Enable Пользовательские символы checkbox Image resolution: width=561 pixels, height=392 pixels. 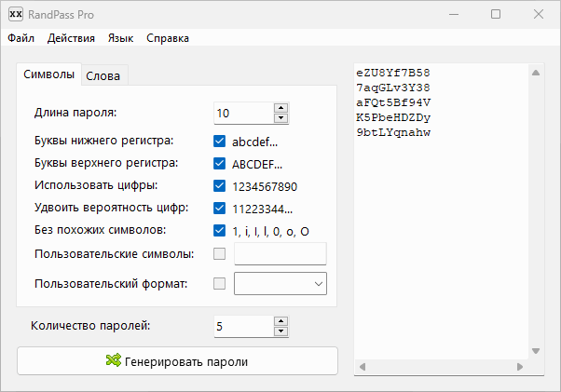219,254
